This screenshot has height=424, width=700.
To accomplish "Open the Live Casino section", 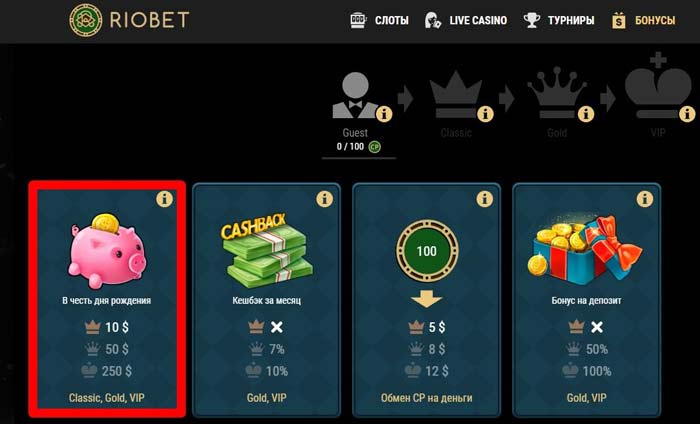I will click(x=466, y=21).
